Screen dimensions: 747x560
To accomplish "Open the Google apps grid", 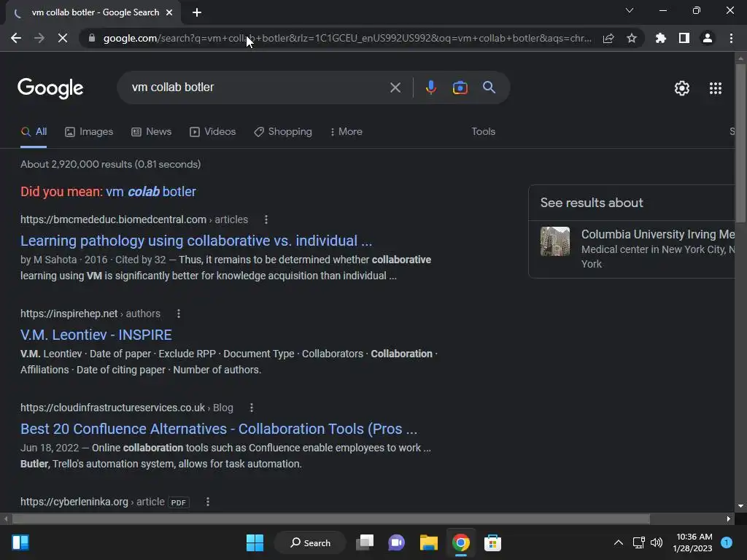I will [x=715, y=88].
